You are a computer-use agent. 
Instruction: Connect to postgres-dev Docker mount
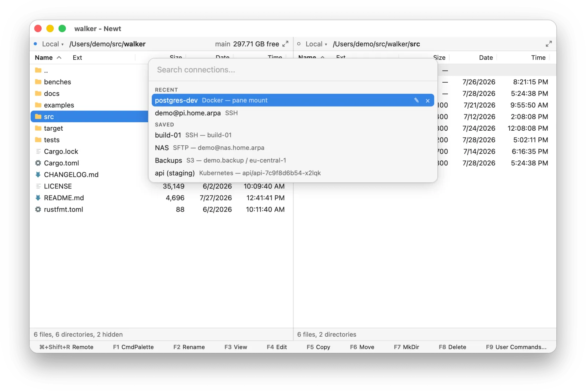[x=293, y=100]
